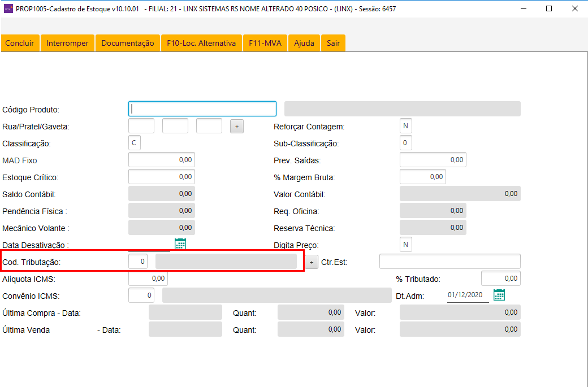Image resolution: width=588 pixels, height=387 pixels.
Task: Click the Pendência Física read-only field
Action: (162, 211)
